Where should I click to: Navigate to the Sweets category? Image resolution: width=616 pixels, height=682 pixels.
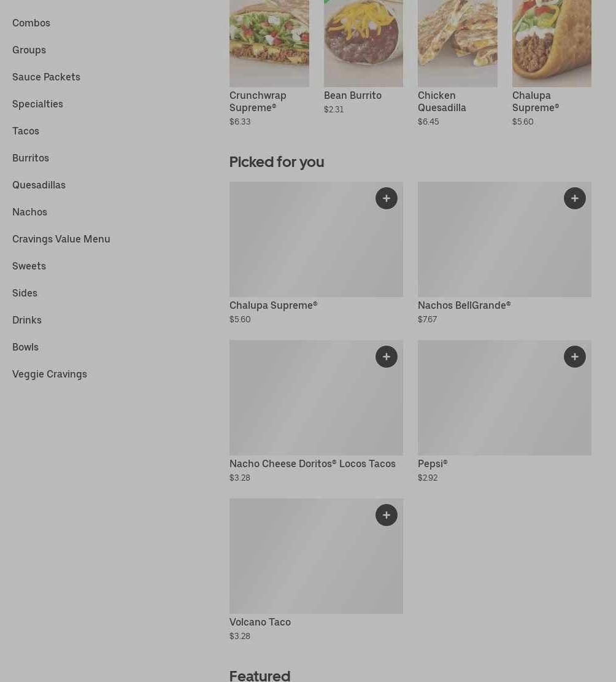tap(29, 266)
